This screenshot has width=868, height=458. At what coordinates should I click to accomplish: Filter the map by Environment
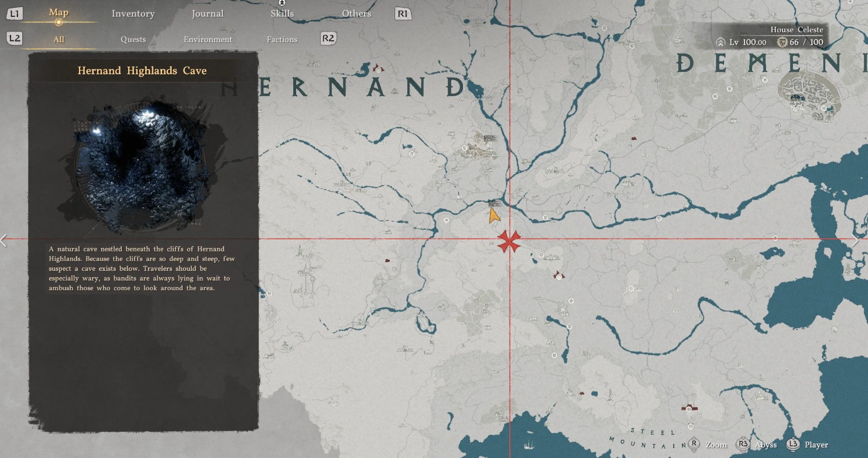(x=208, y=39)
